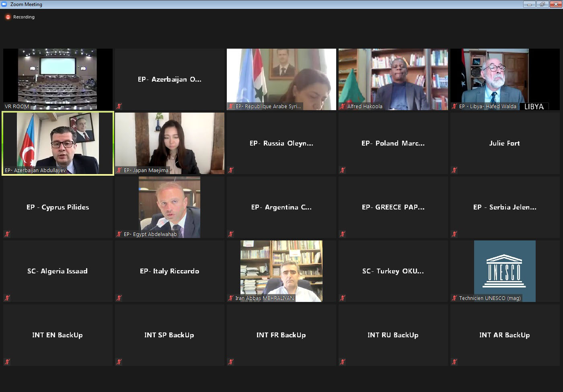The image size is (563, 392).
Task: Click the muted mic icon on the EP - Serbia Jelen... tile
Action: (x=454, y=234)
